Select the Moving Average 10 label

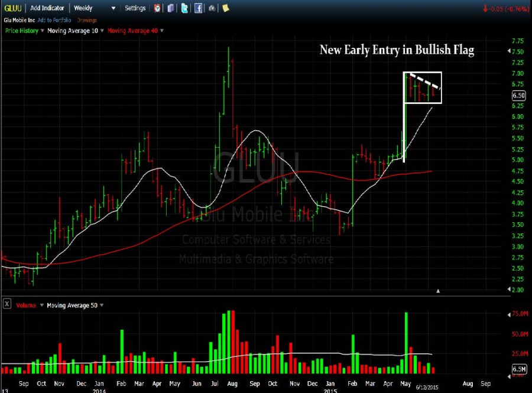coord(73,31)
